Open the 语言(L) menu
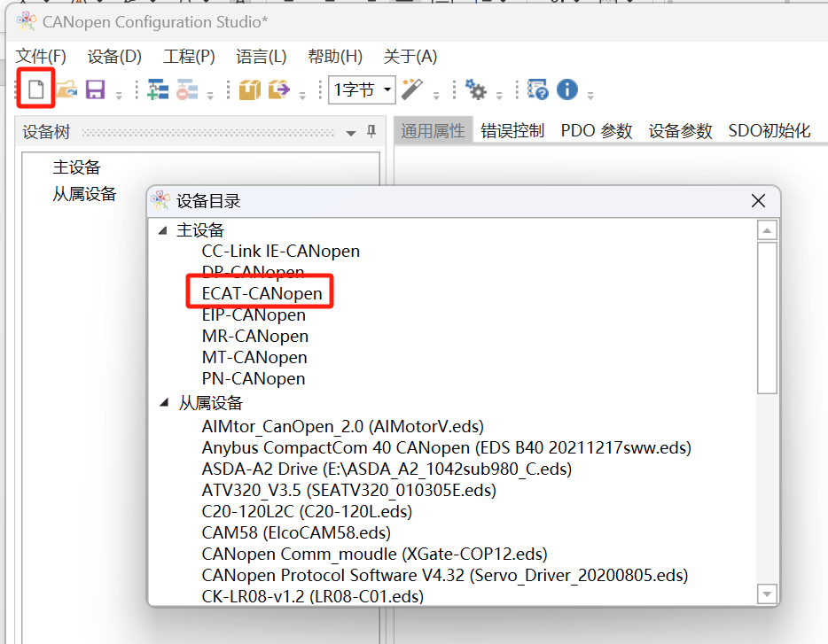The width and height of the screenshot is (828, 644). [262, 56]
